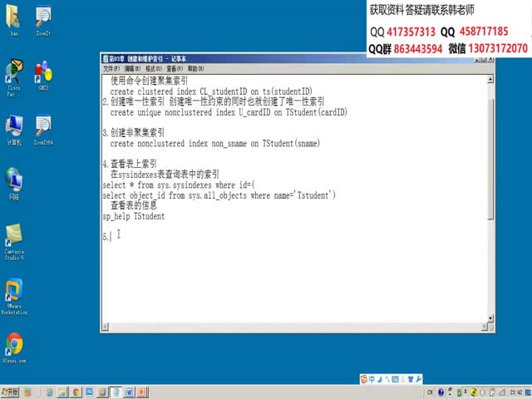Place cursor after '5.' in Notepad

tap(111, 237)
